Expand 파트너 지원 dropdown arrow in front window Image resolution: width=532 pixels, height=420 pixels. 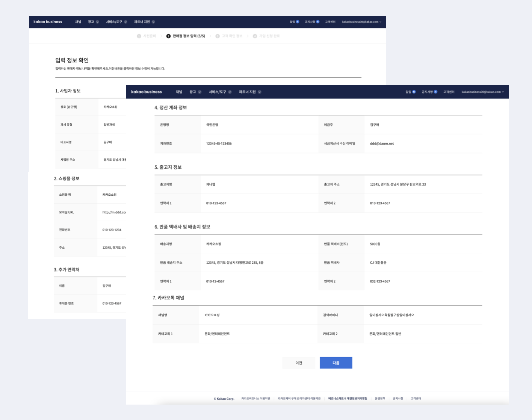point(260,92)
